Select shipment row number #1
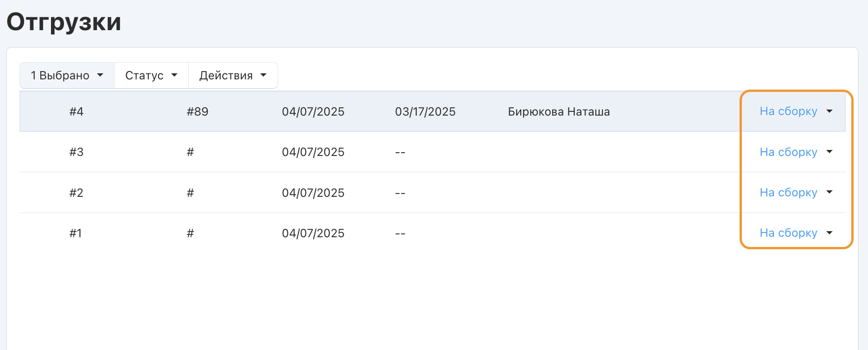The image size is (868, 350). (76, 233)
